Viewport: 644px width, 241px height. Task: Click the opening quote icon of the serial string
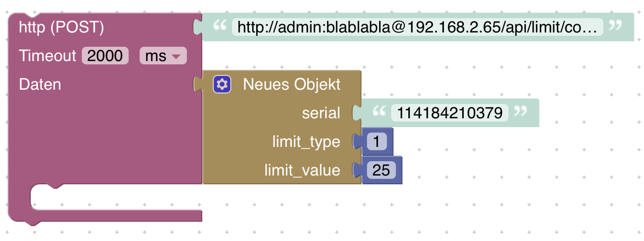tap(379, 113)
